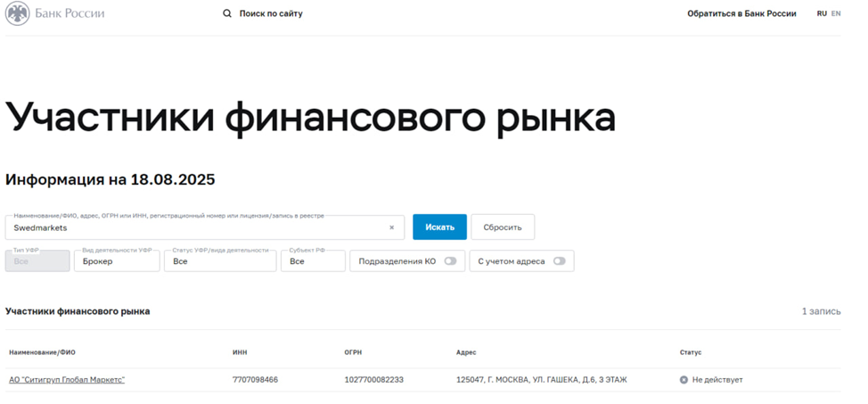Click INN value 7707098466
The height and width of the screenshot is (404, 868).
click(x=255, y=380)
